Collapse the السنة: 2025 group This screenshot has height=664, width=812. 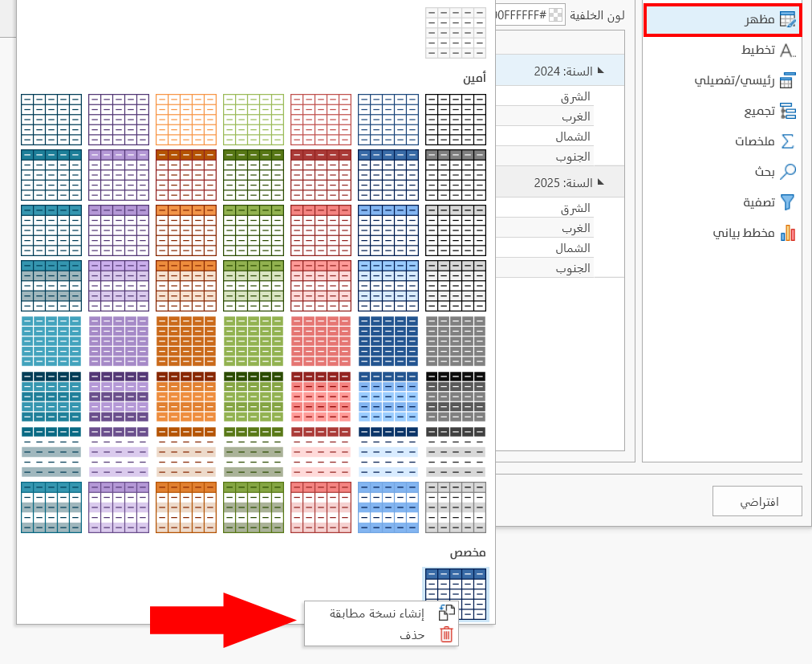coord(599,182)
